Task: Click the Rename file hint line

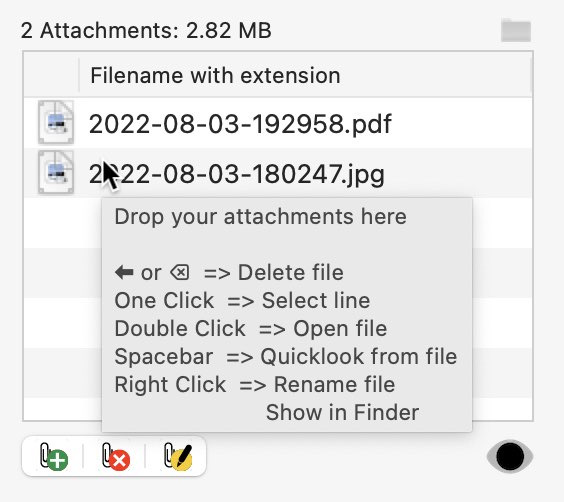Action: [x=255, y=384]
